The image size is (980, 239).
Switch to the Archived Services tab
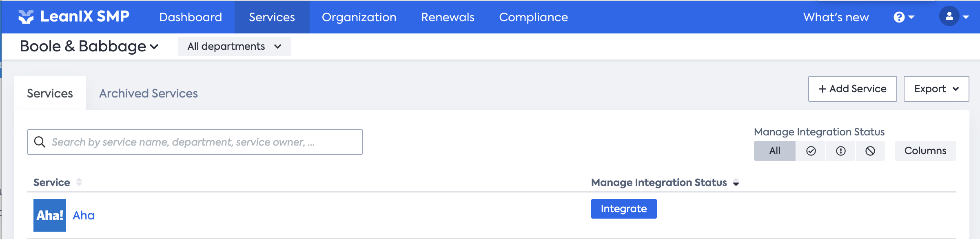tap(149, 93)
